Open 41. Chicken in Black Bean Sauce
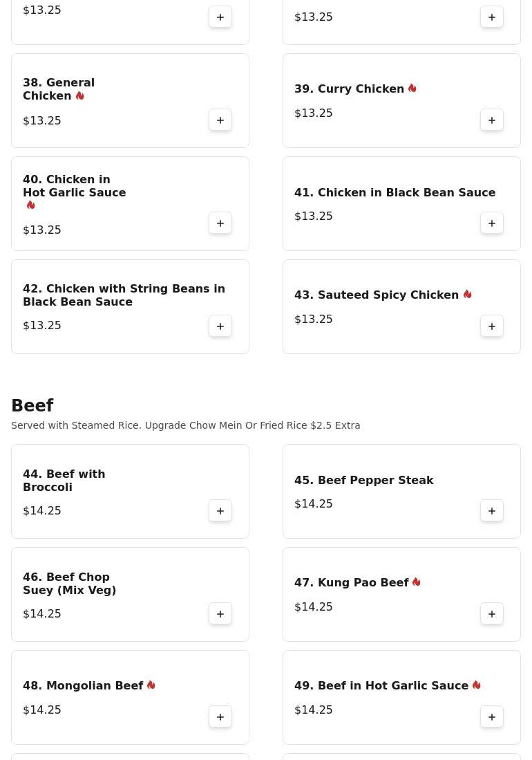This screenshot has height=760, width=532. tap(395, 192)
